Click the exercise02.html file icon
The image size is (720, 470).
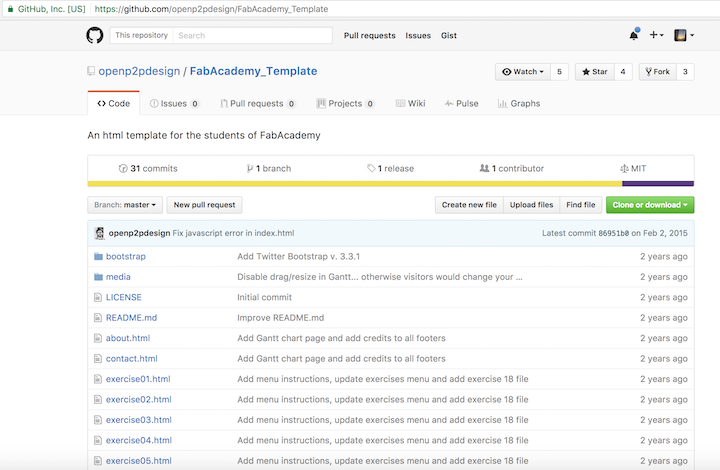(x=98, y=399)
